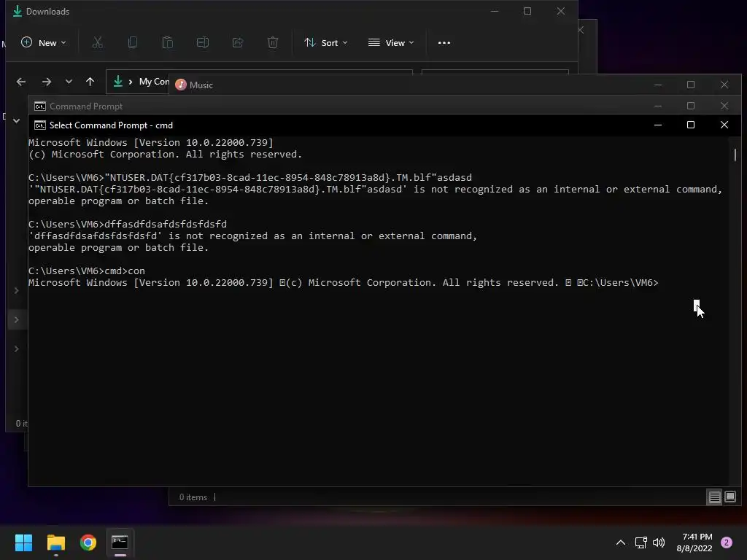Open the View dropdown in Downloads window

click(x=391, y=43)
